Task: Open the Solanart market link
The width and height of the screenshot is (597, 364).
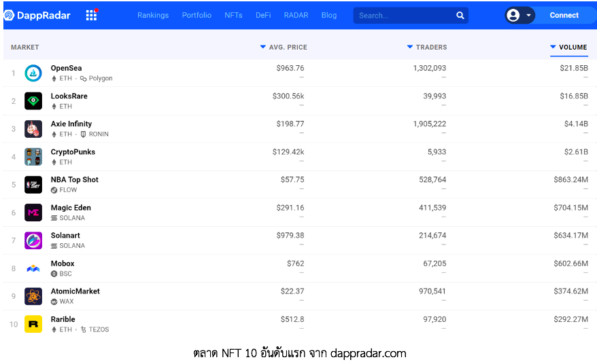Action: (65, 236)
